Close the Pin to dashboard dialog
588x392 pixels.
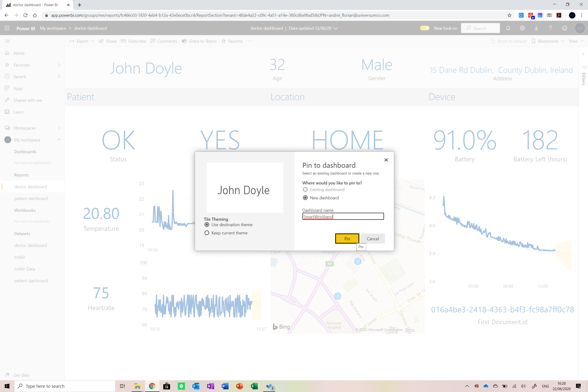(386, 160)
